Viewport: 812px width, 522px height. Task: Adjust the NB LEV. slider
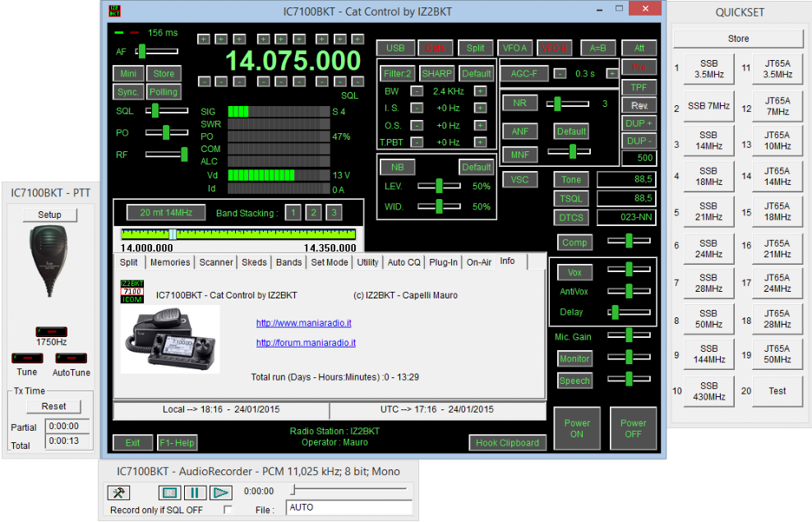pos(439,186)
